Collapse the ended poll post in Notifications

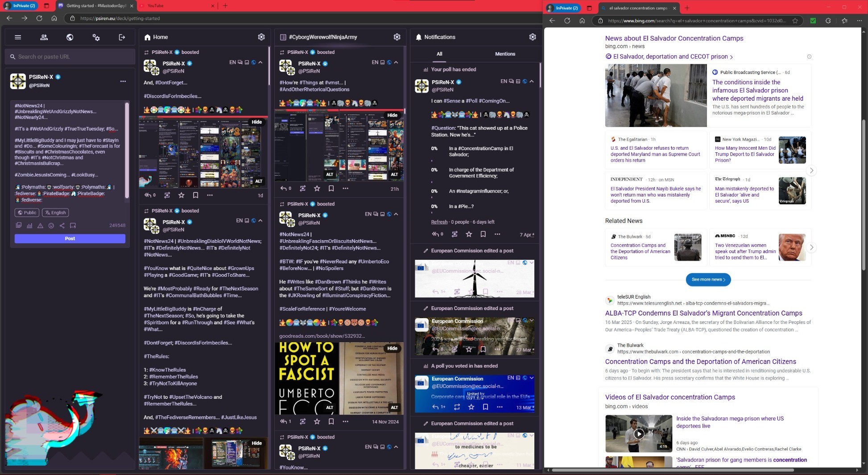point(532,81)
